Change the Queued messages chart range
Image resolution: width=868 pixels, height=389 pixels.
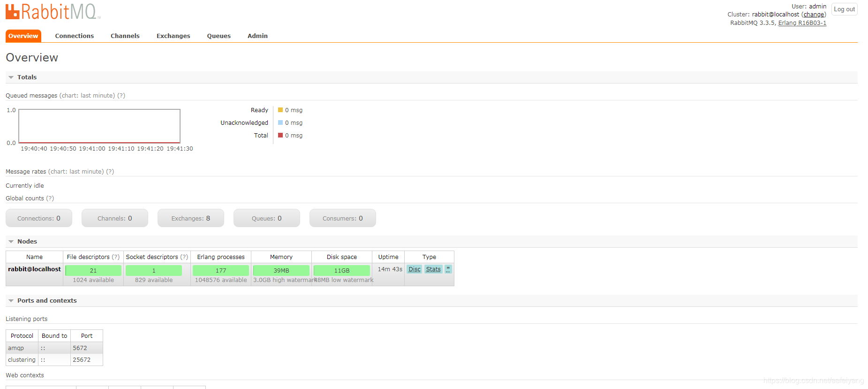[x=87, y=96]
